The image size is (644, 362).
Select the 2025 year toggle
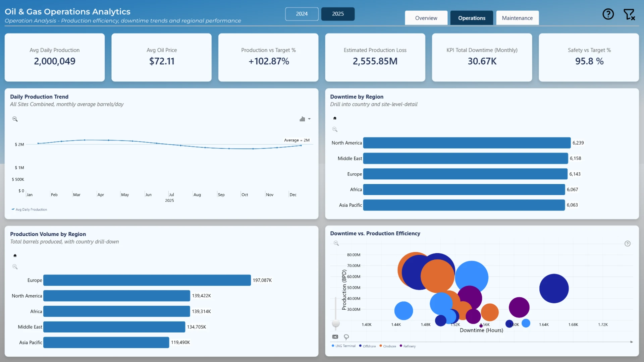coord(338,14)
